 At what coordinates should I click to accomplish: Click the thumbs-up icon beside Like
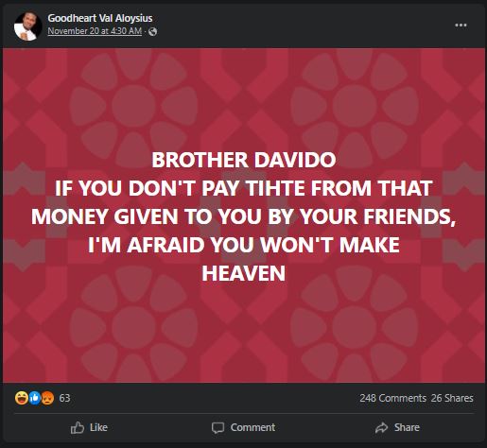[78, 427]
